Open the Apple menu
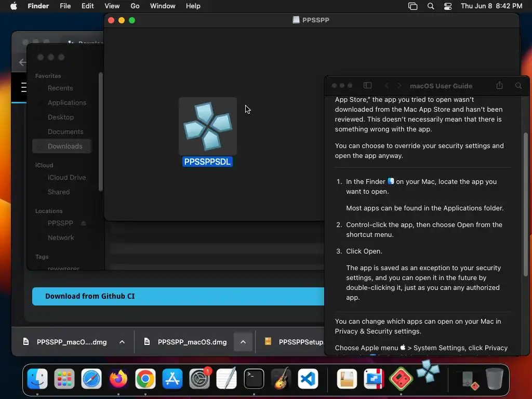This screenshot has width=532, height=399. coord(14,6)
